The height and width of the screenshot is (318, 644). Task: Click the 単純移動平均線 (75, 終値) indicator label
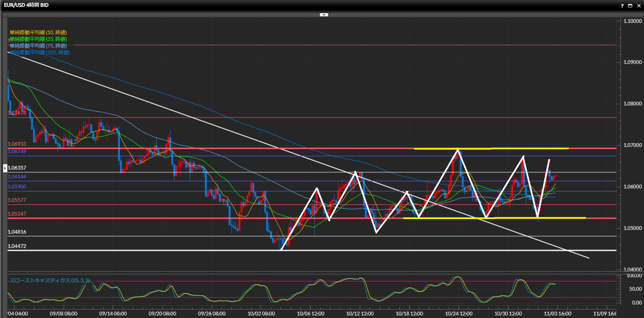[x=38, y=46]
